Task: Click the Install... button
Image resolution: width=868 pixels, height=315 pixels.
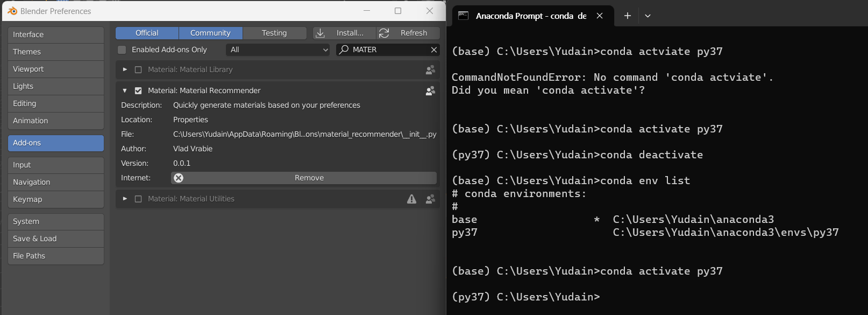Action: (x=344, y=33)
